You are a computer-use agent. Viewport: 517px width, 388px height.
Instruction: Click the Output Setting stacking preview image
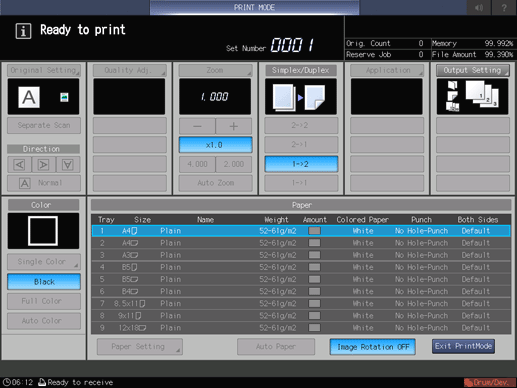tap(472, 97)
